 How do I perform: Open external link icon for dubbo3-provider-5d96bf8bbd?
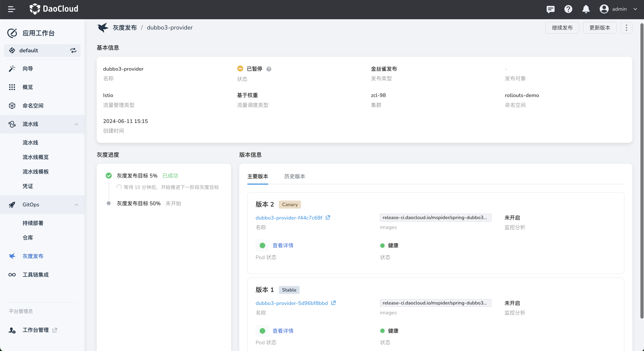(x=333, y=303)
